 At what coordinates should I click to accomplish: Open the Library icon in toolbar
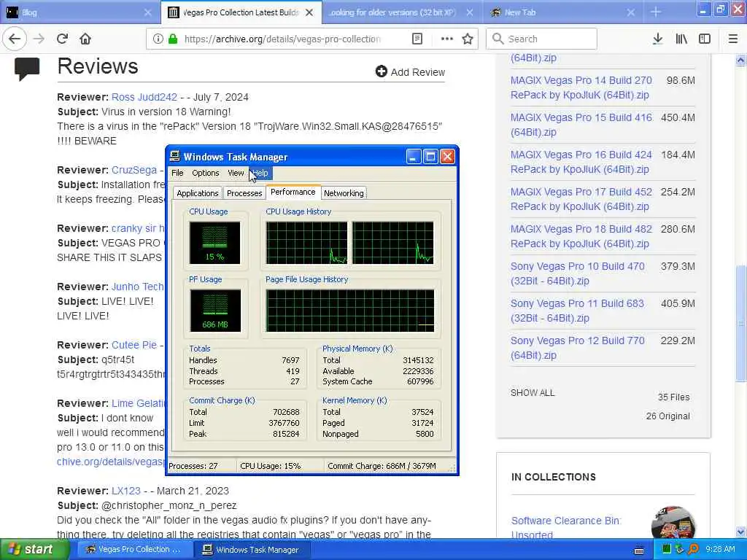[x=681, y=39]
